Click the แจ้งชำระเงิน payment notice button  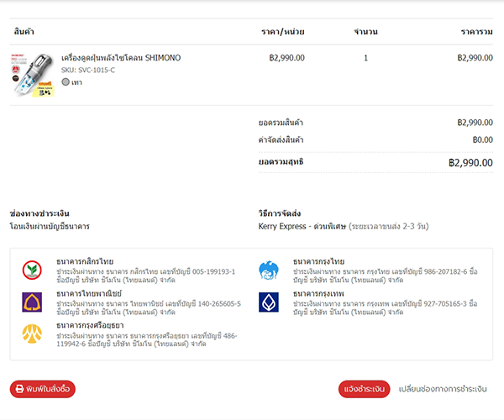pyautogui.click(x=364, y=389)
